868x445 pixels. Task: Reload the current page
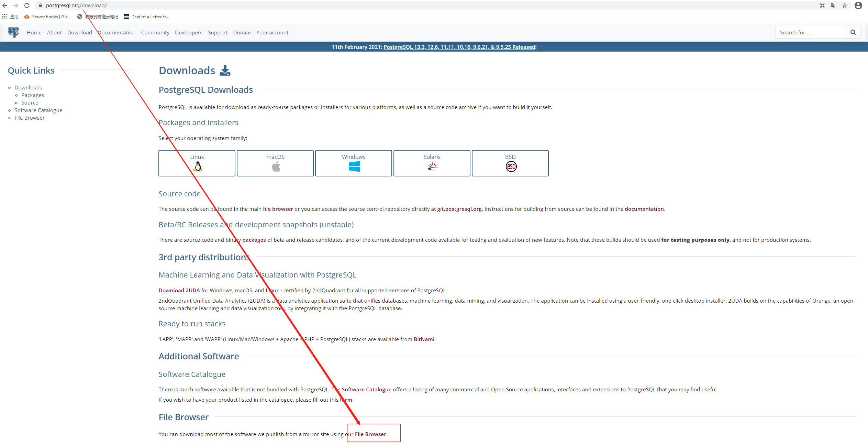point(26,6)
